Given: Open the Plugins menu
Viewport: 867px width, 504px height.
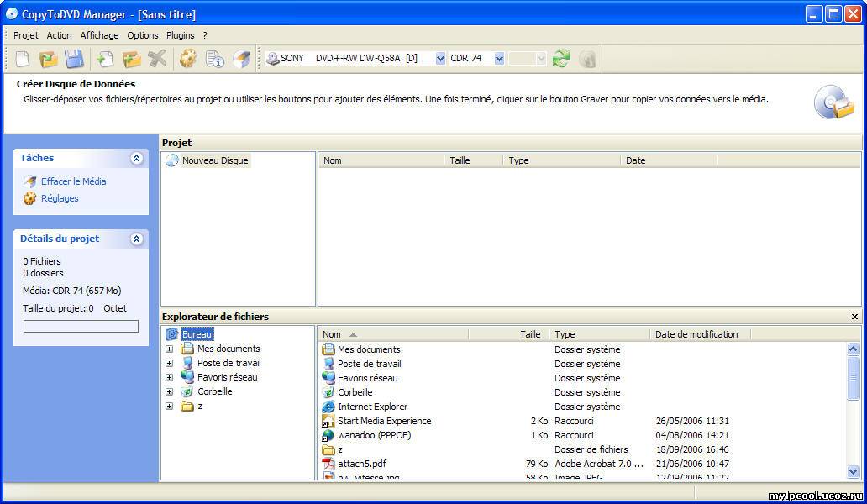Looking at the screenshot, I should pos(181,35).
